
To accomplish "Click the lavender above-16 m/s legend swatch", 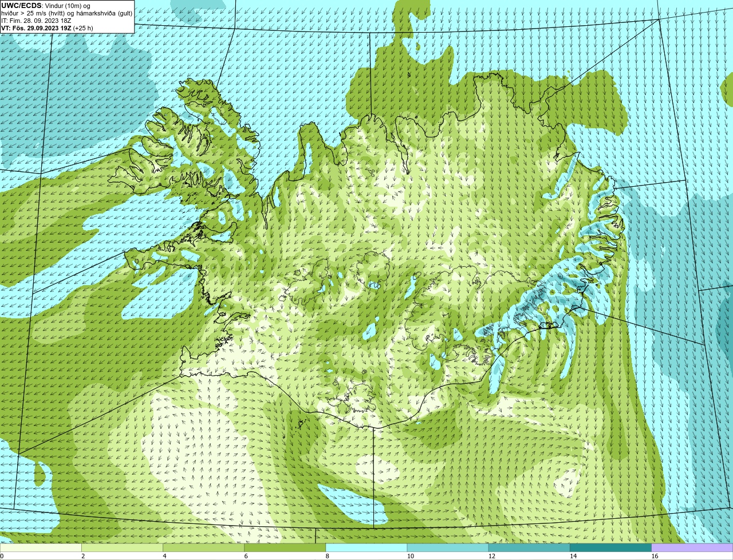I will click(x=692, y=547).
